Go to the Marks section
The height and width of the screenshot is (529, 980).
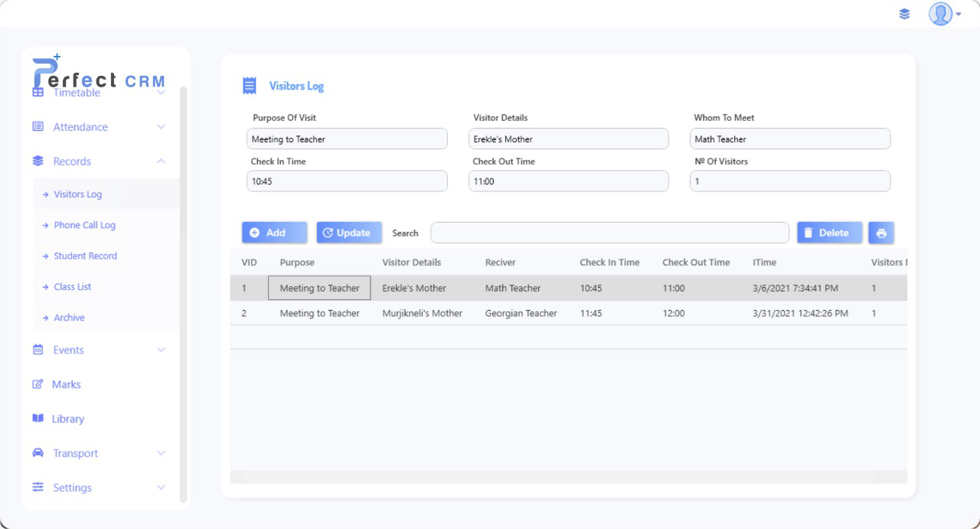tap(66, 384)
